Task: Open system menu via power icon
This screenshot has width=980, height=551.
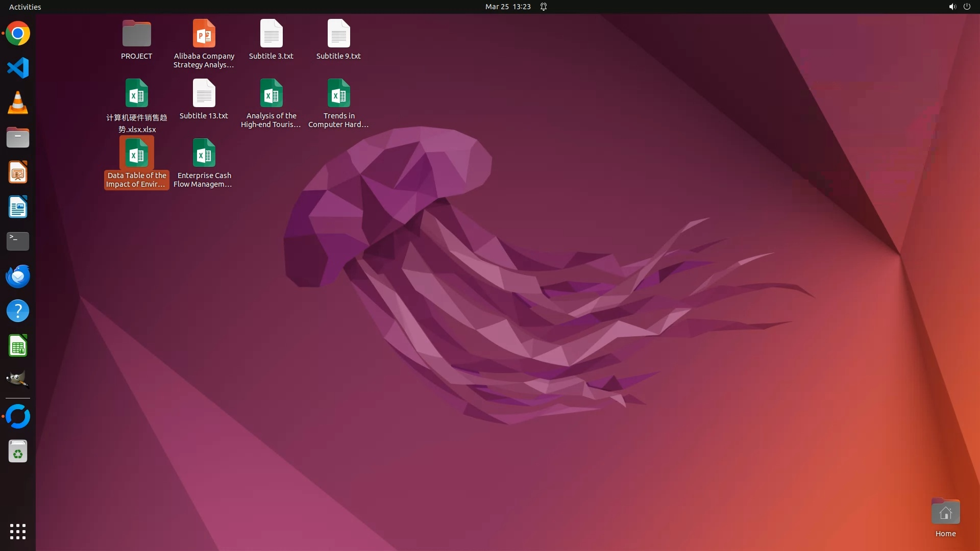Action: point(967,7)
